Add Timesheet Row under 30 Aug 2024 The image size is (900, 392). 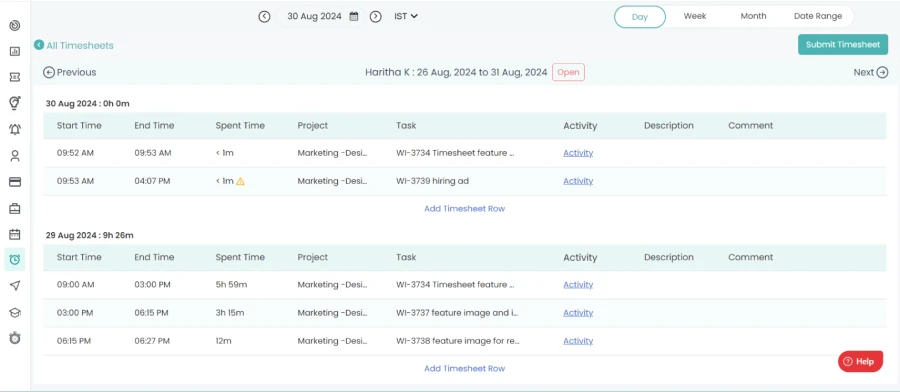click(x=464, y=208)
